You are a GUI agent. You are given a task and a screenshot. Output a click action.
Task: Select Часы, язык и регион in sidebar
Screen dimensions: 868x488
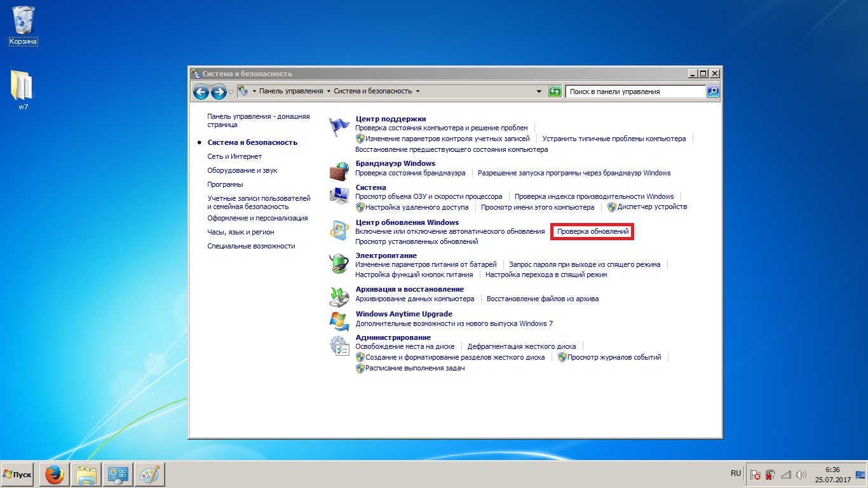click(x=241, y=232)
